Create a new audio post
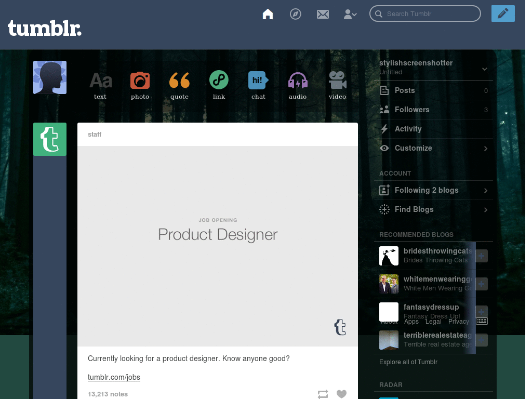532x399 pixels. (x=298, y=86)
